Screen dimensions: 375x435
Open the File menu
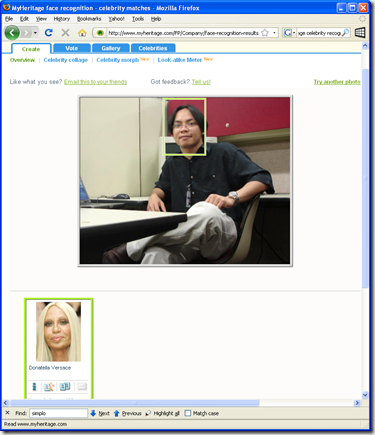(x=9, y=19)
